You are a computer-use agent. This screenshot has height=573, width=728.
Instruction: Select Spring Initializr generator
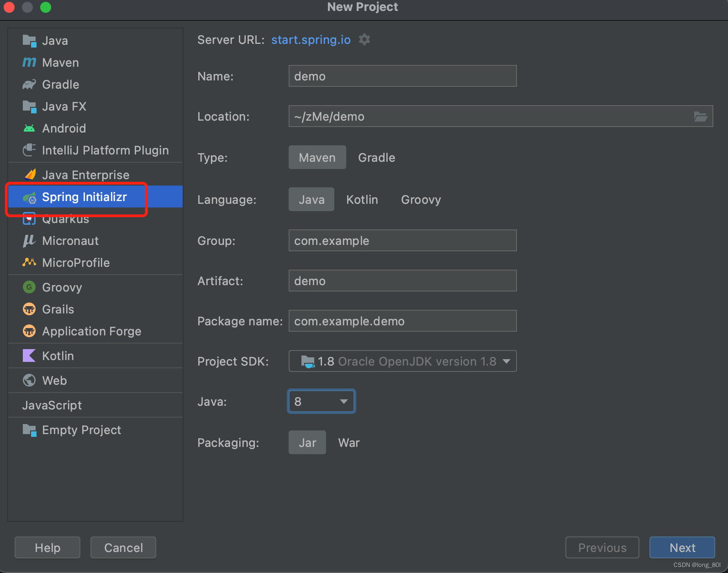(x=95, y=196)
